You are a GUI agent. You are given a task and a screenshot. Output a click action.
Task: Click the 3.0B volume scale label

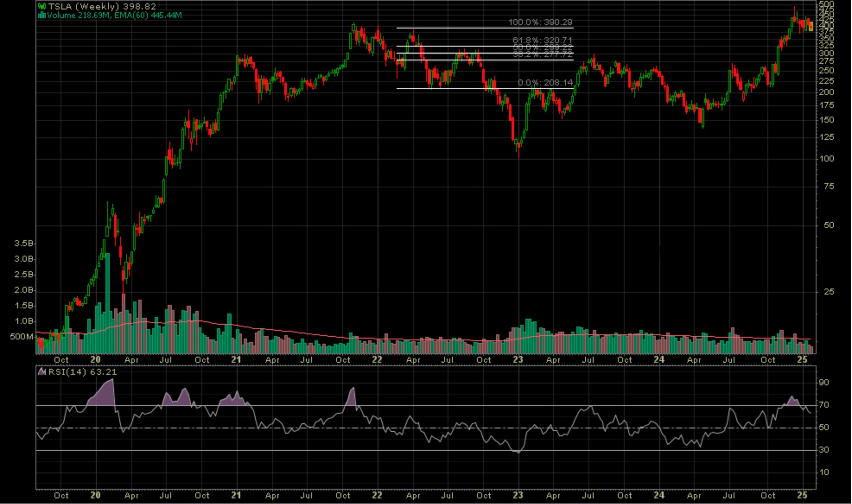point(24,259)
